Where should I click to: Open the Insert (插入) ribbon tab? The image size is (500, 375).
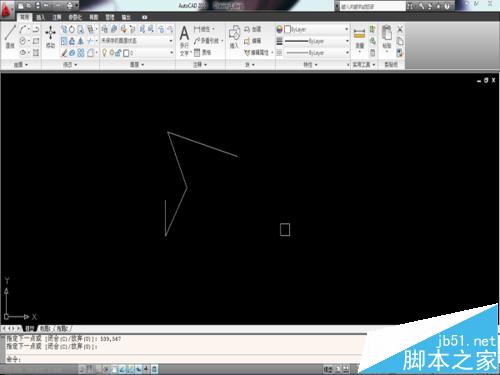[x=41, y=17]
